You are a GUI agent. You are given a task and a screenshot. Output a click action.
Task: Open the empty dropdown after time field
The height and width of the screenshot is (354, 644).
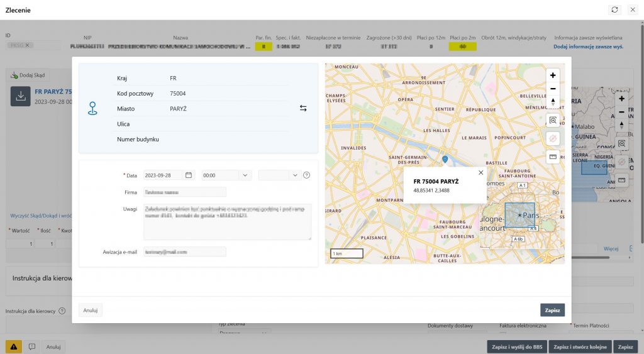tap(294, 175)
